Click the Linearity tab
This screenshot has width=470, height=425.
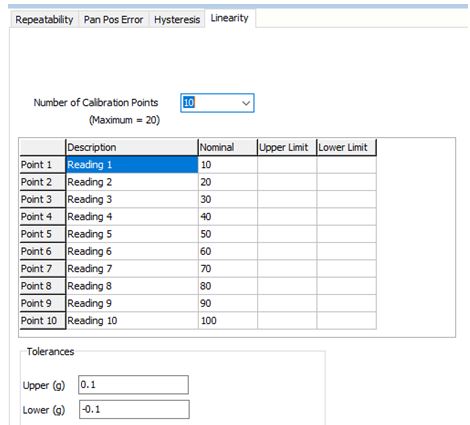pos(230,18)
